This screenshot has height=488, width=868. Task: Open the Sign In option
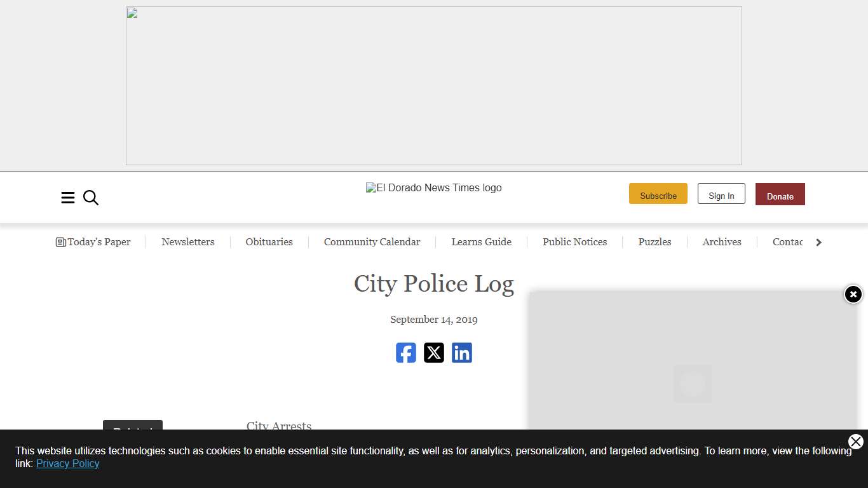(721, 194)
